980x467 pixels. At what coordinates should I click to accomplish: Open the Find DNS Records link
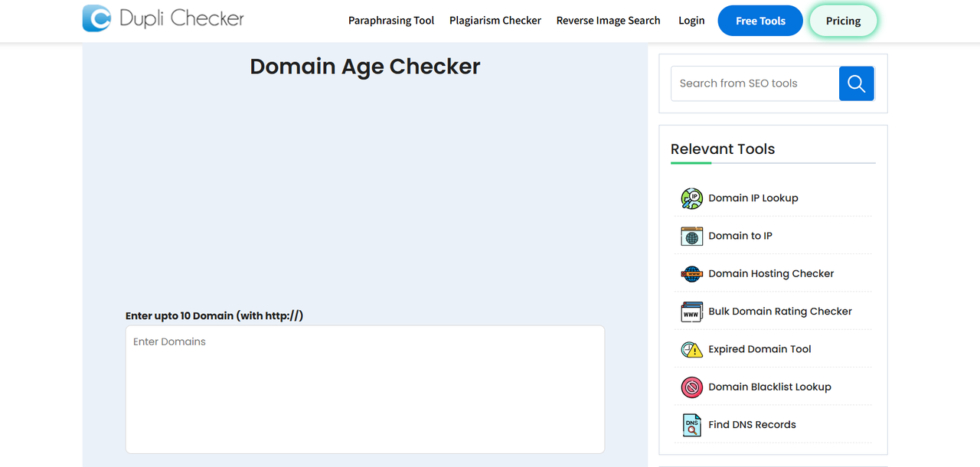tap(752, 425)
